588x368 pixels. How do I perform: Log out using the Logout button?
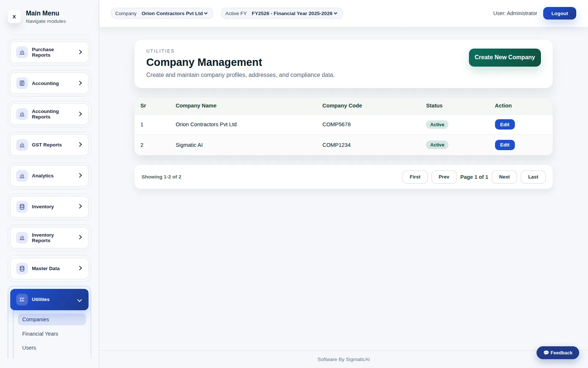click(x=559, y=13)
